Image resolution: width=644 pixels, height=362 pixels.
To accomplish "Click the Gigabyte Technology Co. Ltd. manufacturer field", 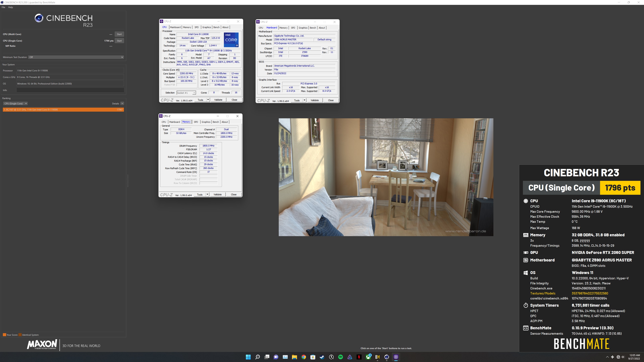I will pyautogui.click(x=304, y=36).
